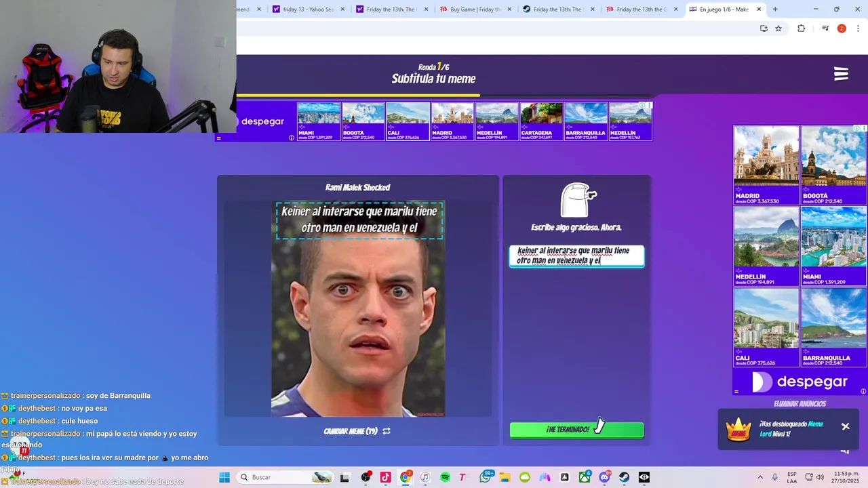Viewport: 868px width, 488px height.
Task: Click the install app icon in the address bar
Action: click(764, 28)
